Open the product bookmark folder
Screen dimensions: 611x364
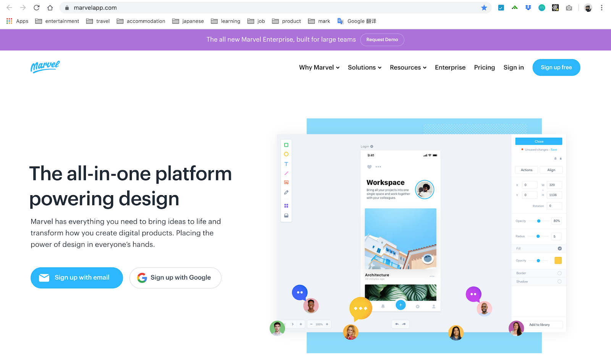286,21
